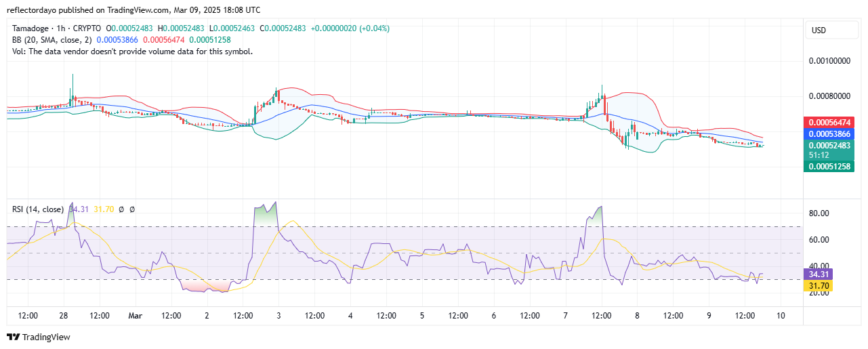Image resolution: width=868 pixels, height=349 pixels.
Task: Click the TradingView logo at bottom left
Action: 38,337
